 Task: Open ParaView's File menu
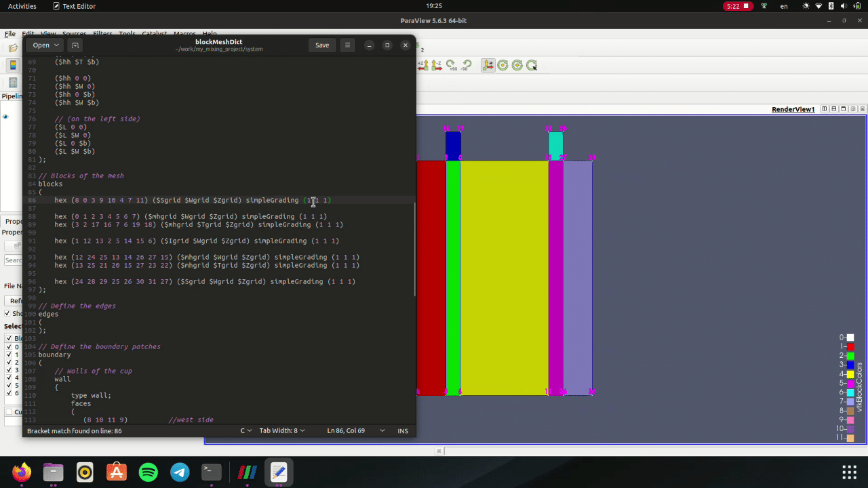tap(9, 34)
